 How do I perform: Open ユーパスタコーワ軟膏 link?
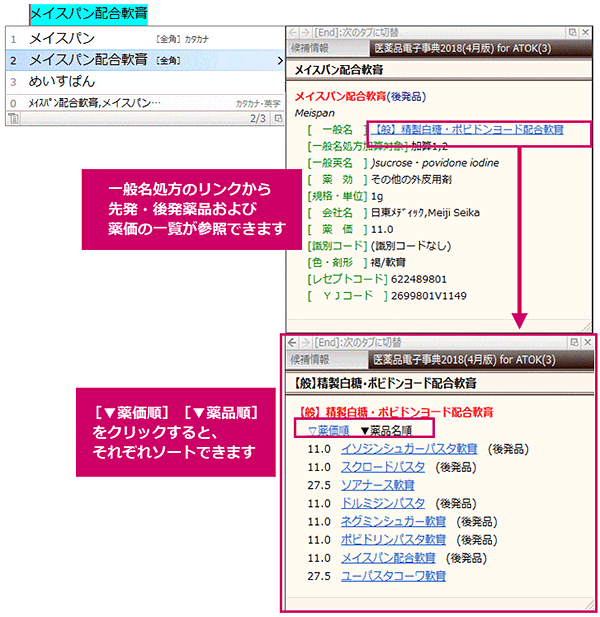[393, 576]
